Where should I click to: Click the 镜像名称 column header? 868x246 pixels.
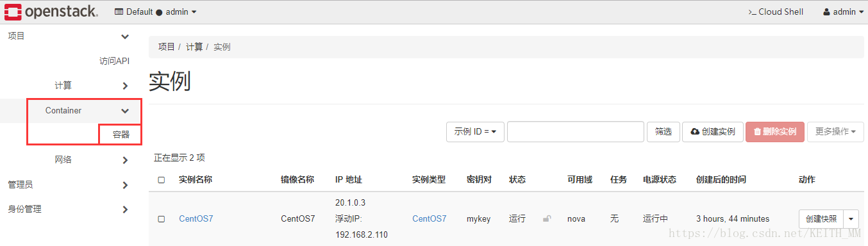297,180
